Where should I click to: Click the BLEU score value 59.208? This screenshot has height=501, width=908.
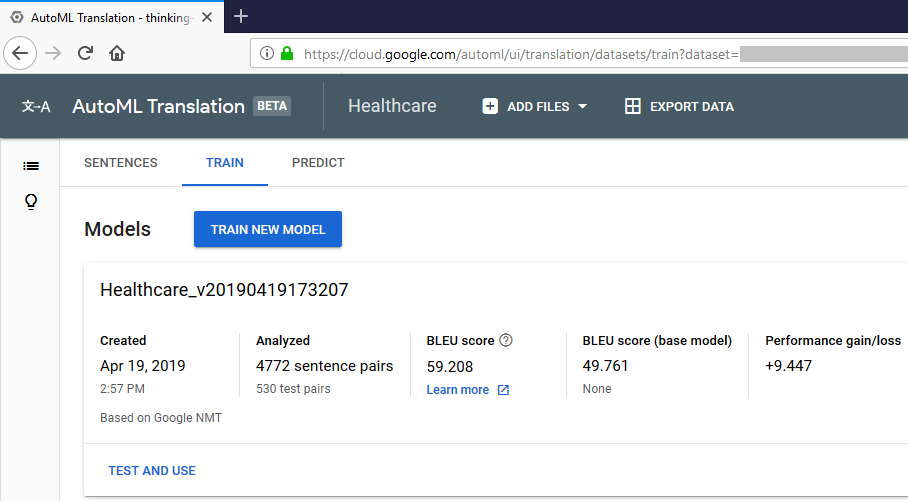[x=450, y=367]
